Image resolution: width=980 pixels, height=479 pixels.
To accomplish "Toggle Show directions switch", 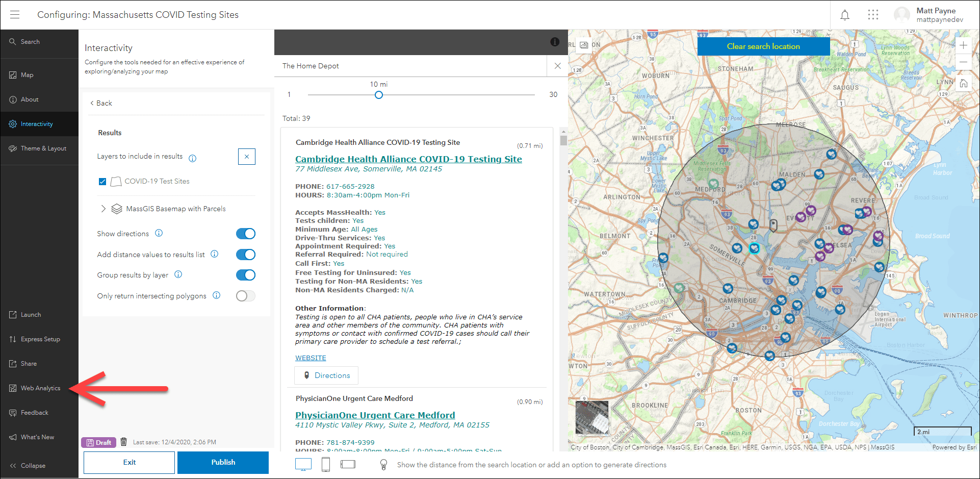I will pyautogui.click(x=246, y=234).
